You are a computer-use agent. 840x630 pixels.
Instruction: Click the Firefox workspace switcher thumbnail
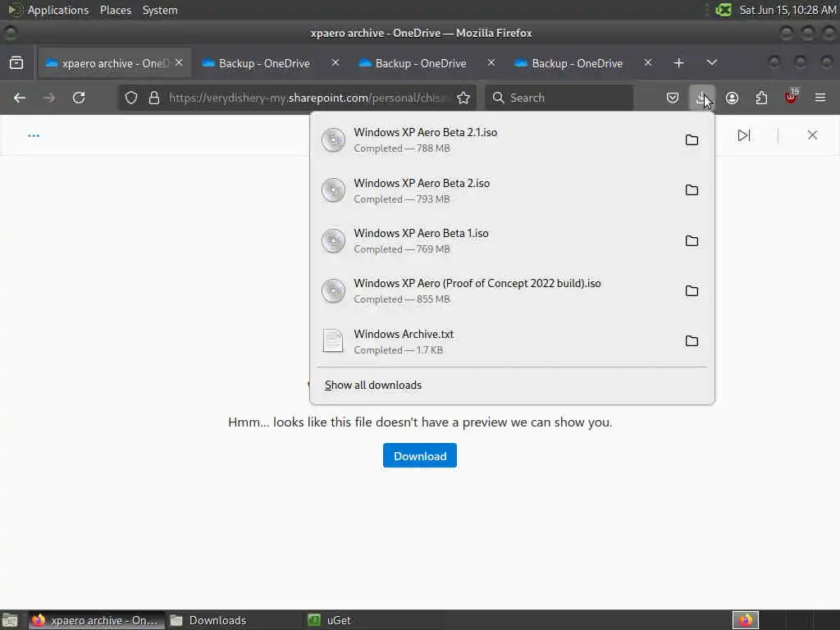746,620
